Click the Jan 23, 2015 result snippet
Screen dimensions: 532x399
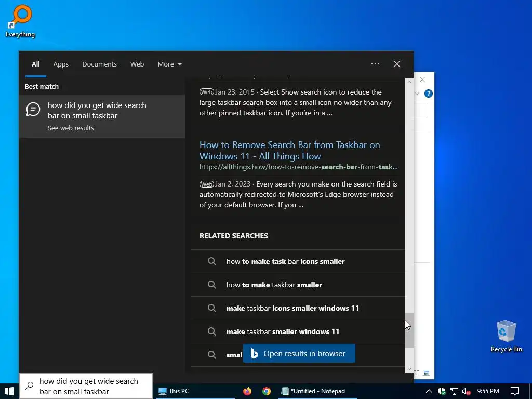pos(296,102)
